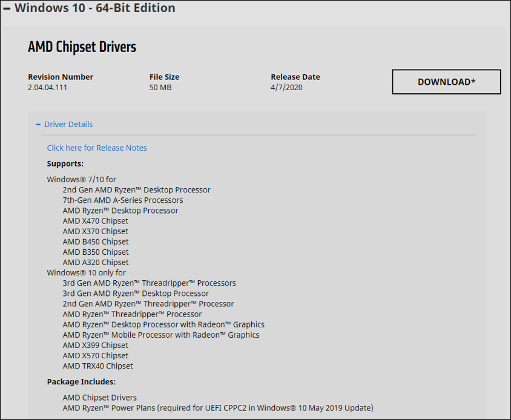Select the AMD X370 Chipset entry
The height and width of the screenshot is (420, 511).
coord(96,231)
